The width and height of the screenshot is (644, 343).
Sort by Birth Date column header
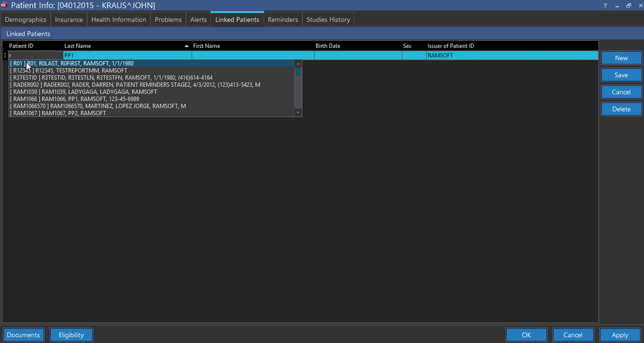pos(328,46)
